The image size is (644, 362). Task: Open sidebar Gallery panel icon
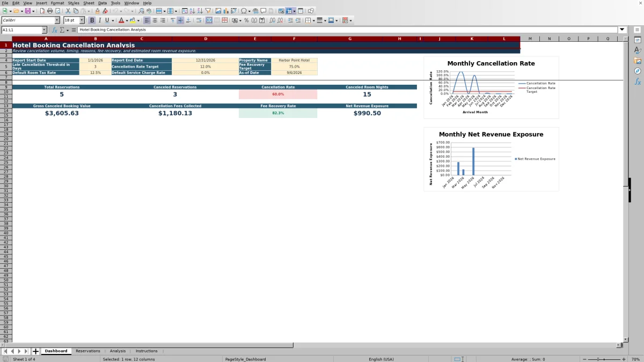point(638,61)
